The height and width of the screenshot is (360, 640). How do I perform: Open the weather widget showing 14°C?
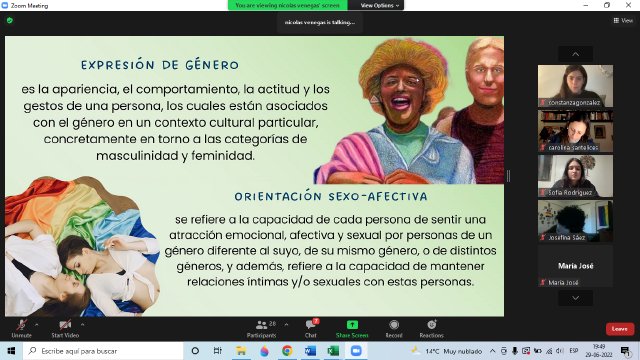447,351
